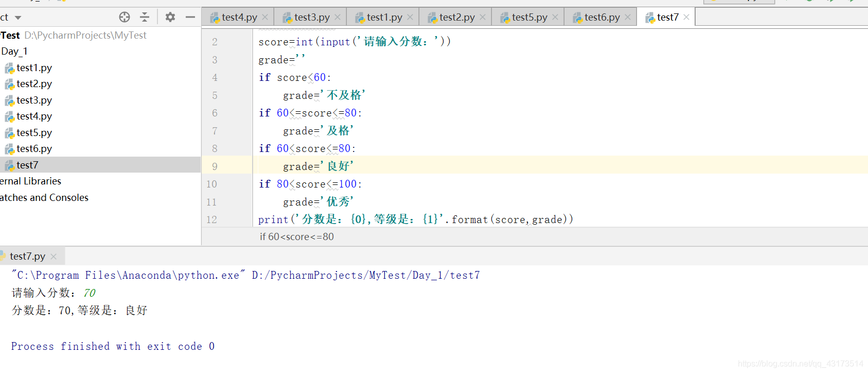The width and height of the screenshot is (868, 373).
Task: Close the test7 editor tab
Action: click(x=686, y=17)
